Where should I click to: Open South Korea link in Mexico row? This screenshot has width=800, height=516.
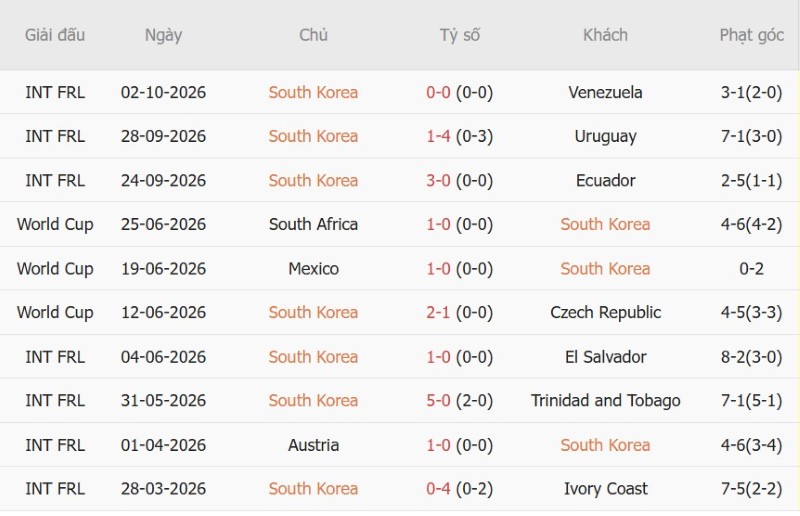[x=605, y=268]
